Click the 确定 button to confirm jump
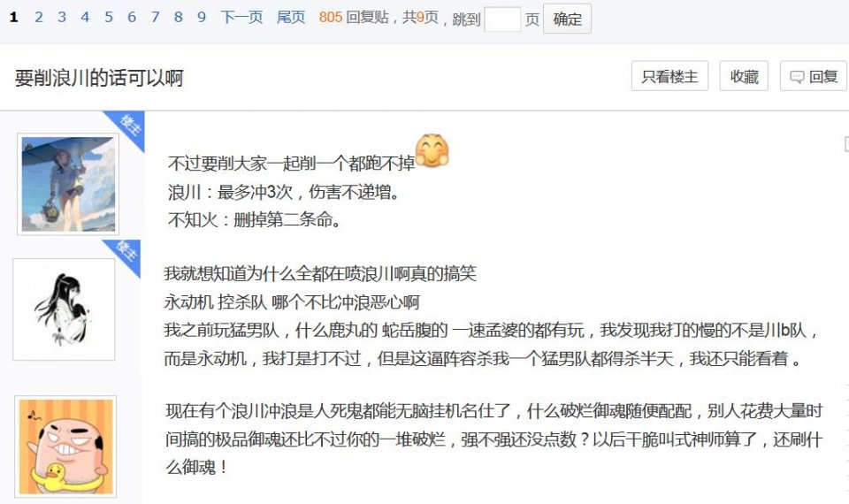This screenshot has height=504, width=849. (x=567, y=19)
